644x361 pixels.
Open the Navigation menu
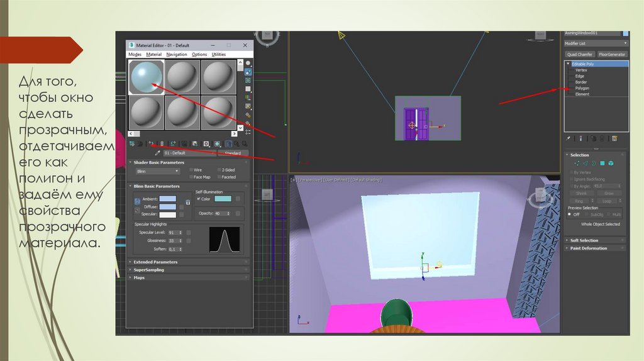(177, 55)
